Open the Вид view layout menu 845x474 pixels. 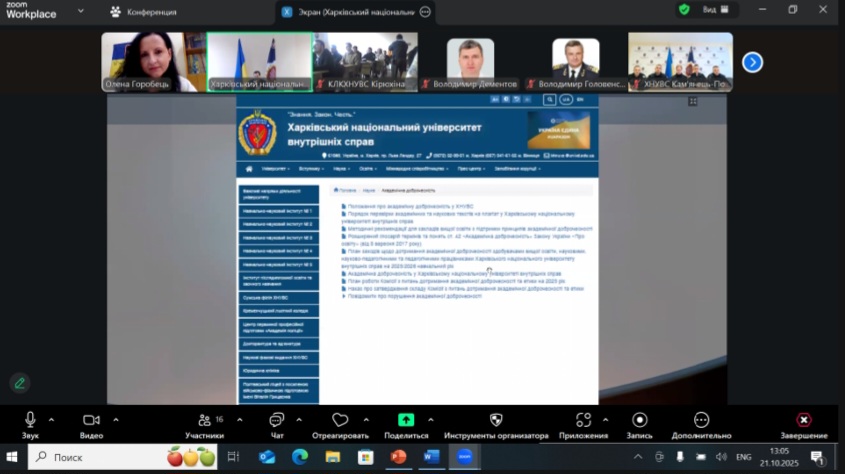click(x=716, y=10)
